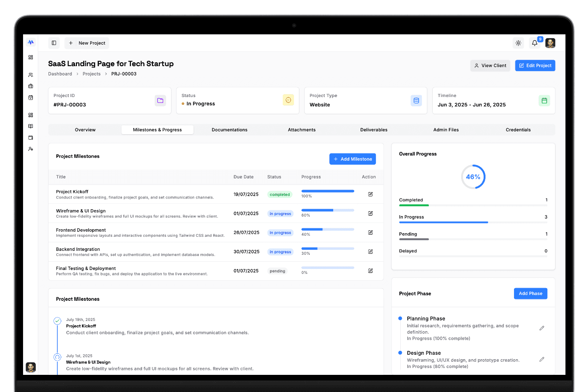
Task: Switch to the Deliverables tab
Action: [374, 130]
